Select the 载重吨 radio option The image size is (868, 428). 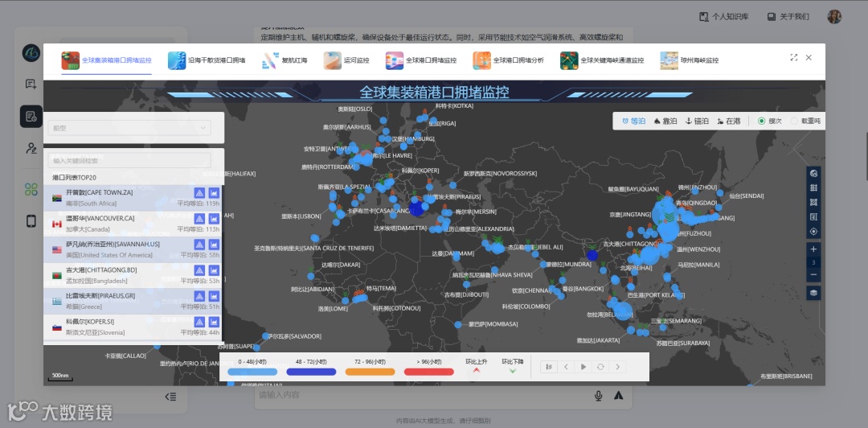pyautogui.click(x=805, y=121)
